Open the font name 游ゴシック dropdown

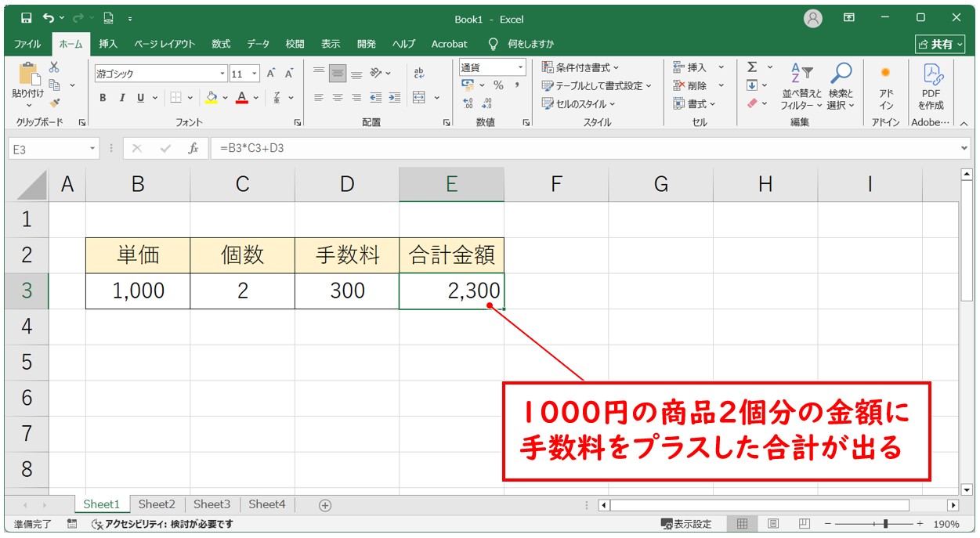223,74
